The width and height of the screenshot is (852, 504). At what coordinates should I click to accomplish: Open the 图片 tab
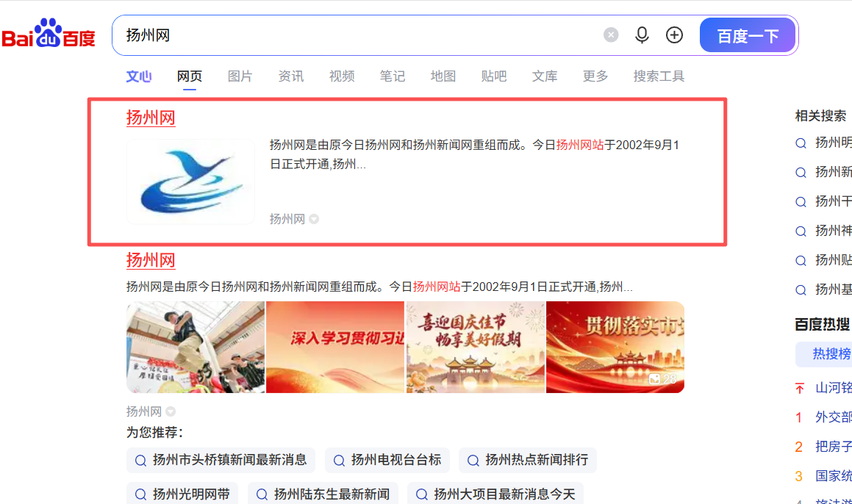(x=240, y=76)
